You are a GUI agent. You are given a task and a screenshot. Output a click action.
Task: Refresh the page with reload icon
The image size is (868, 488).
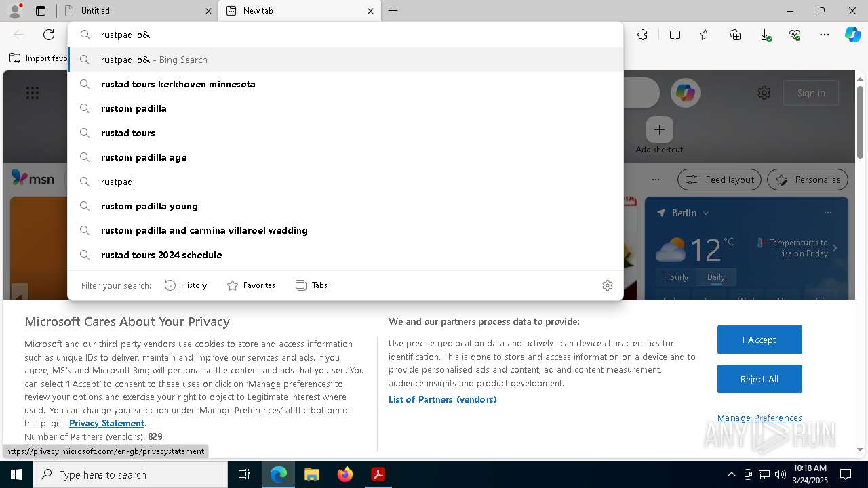click(49, 35)
